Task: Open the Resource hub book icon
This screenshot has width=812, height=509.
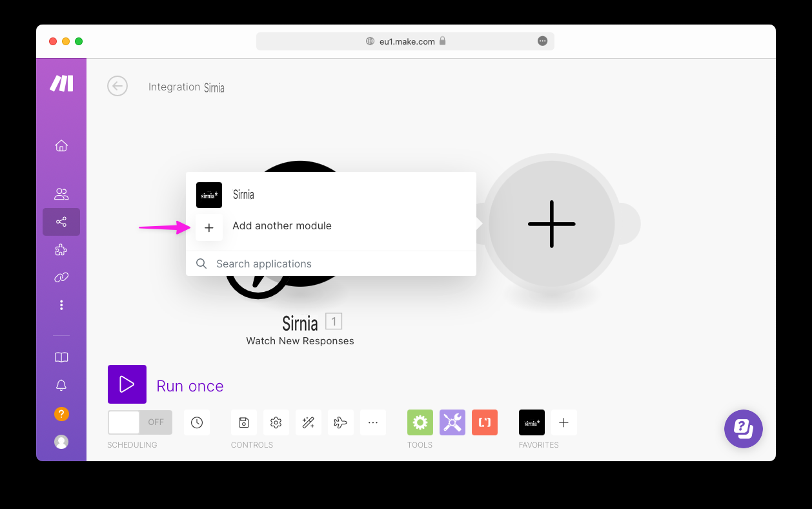Action: click(x=61, y=357)
